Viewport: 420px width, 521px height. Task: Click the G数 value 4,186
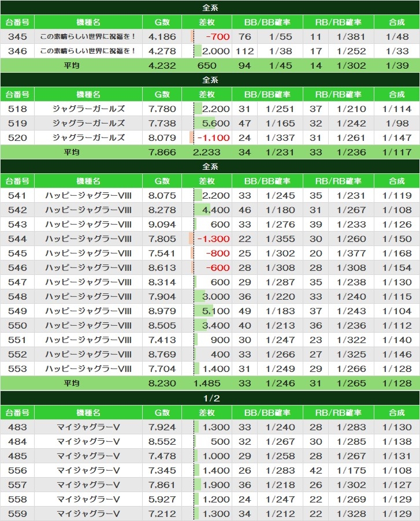point(162,36)
